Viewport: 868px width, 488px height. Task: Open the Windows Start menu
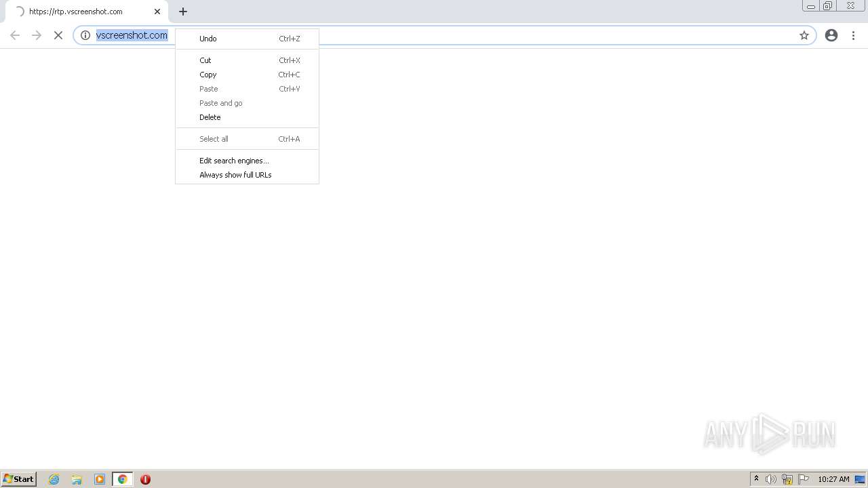point(18,479)
